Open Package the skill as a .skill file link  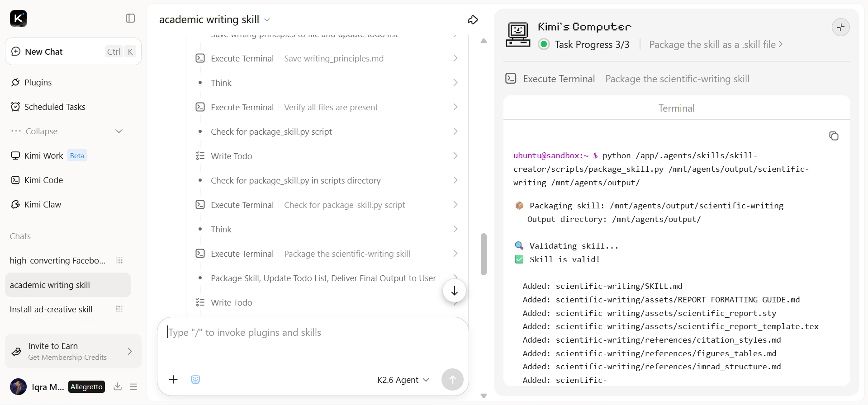(x=716, y=44)
